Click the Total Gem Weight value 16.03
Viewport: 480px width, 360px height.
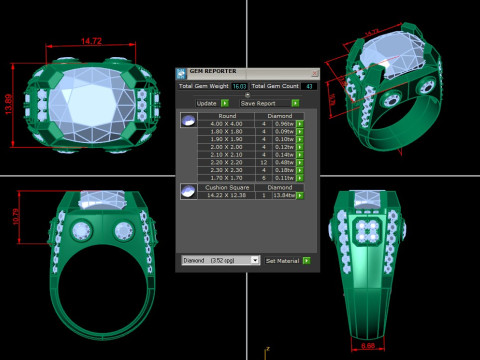tap(239, 86)
